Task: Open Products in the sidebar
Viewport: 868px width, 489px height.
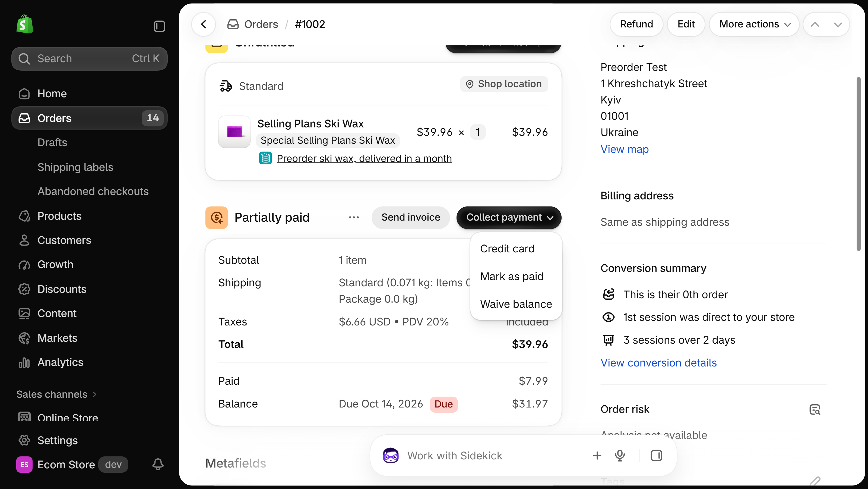Action: 89,216
